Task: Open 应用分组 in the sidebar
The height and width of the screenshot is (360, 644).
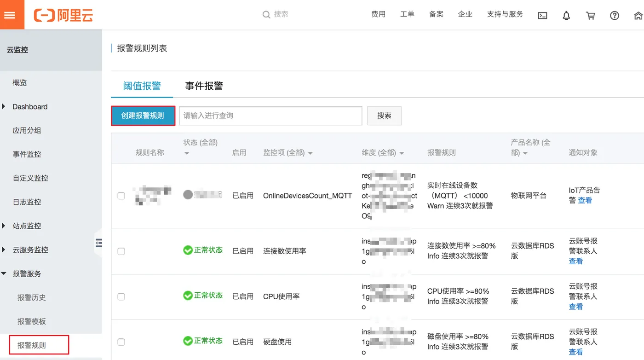Action: click(x=27, y=131)
